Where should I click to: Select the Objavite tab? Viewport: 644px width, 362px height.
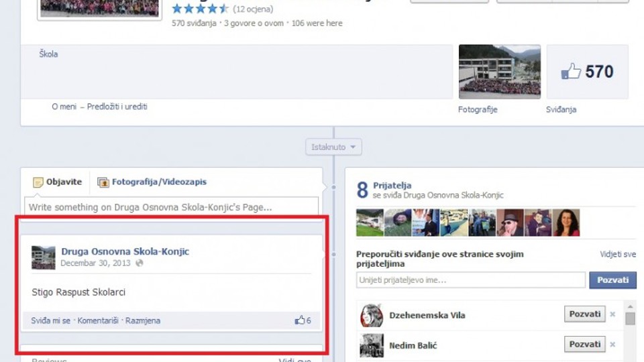coord(58,182)
